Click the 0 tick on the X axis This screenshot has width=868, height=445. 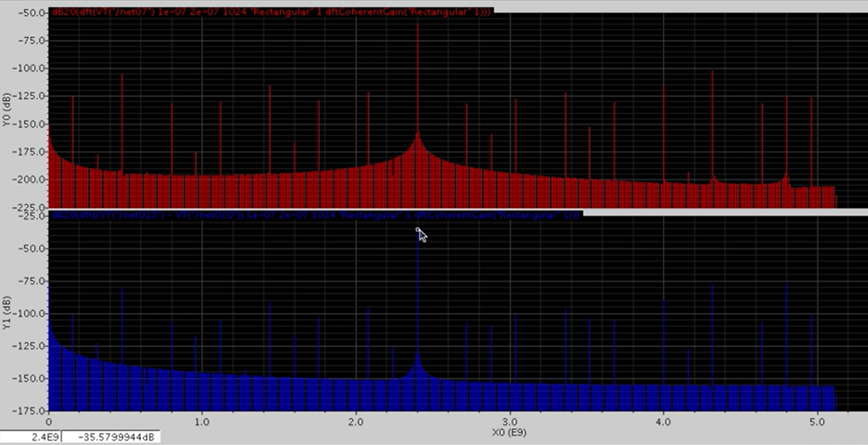[49, 422]
